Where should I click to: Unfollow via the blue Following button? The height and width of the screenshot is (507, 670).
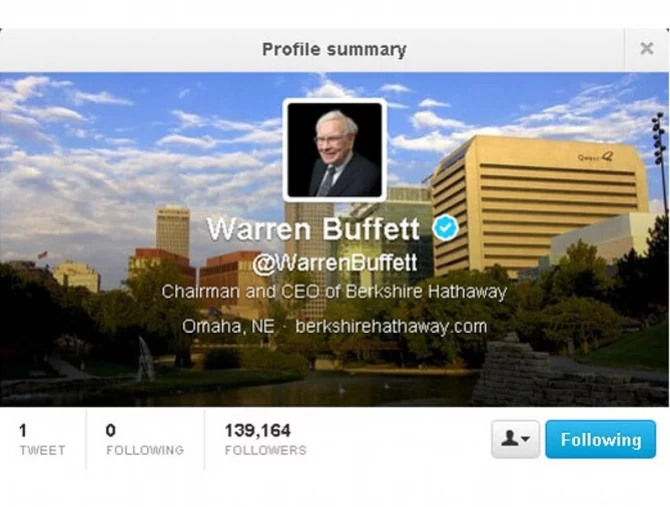600,439
